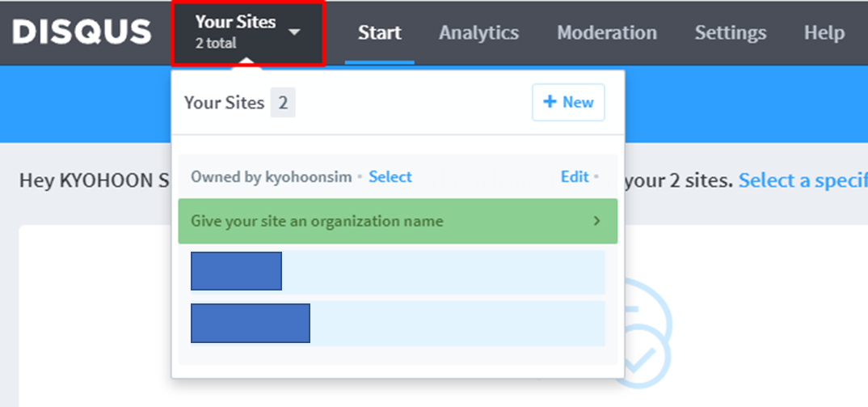
Task: Click the DISQUS logo
Action: pyautogui.click(x=82, y=32)
